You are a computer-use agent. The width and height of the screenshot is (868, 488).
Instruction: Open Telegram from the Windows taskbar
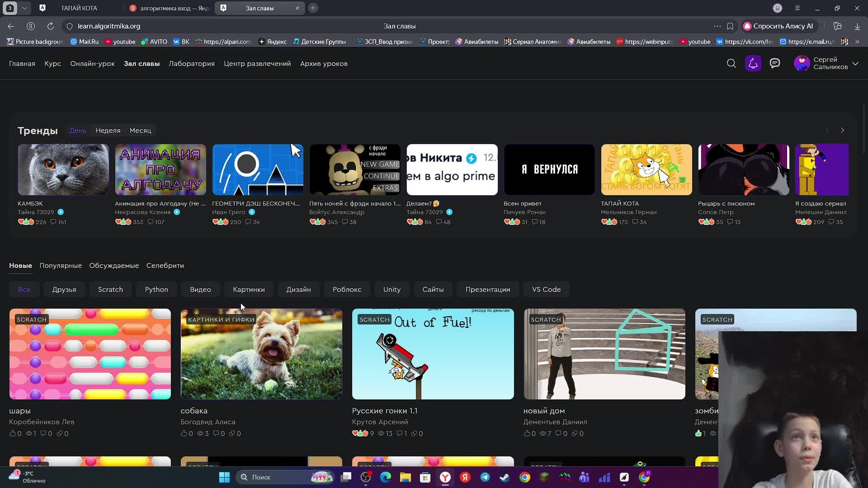click(x=485, y=478)
